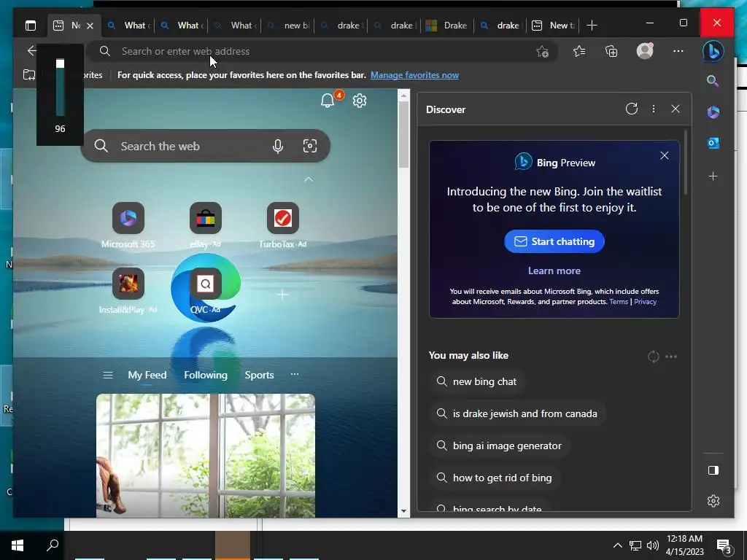
Task: Search is drake jewish and from canada
Action: click(517, 414)
